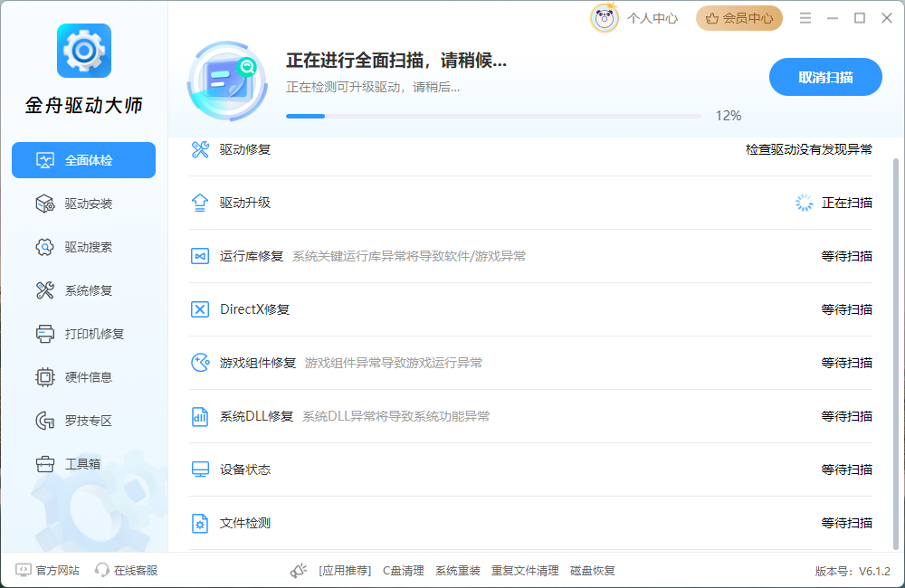Open the 打印机修复 printer icon
Viewport: 905px width, 588px height.
[x=45, y=334]
